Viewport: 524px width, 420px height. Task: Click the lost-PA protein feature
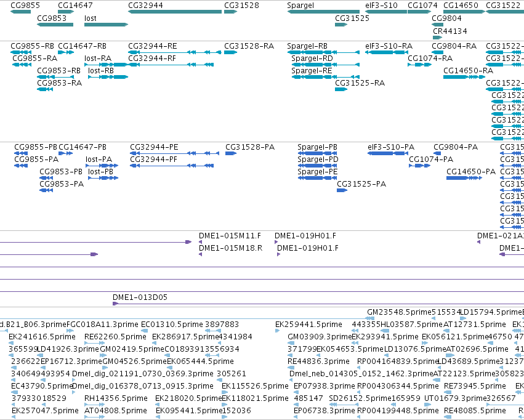[x=102, y=166]
